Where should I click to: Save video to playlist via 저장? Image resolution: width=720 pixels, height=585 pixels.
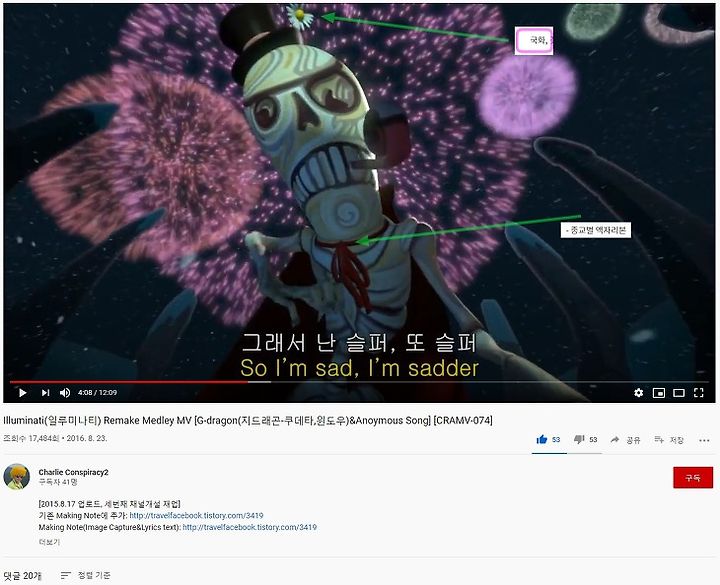(669, 440)
